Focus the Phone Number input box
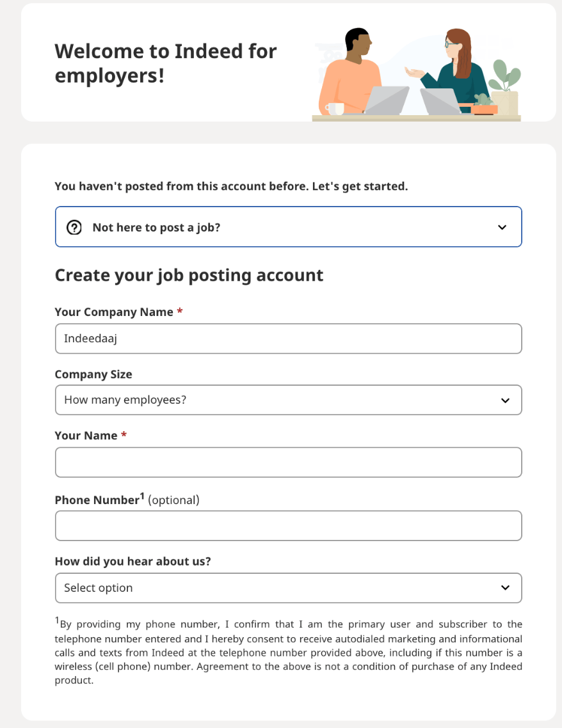Viewport: 562px width, 728px height. tap(289, 526)
